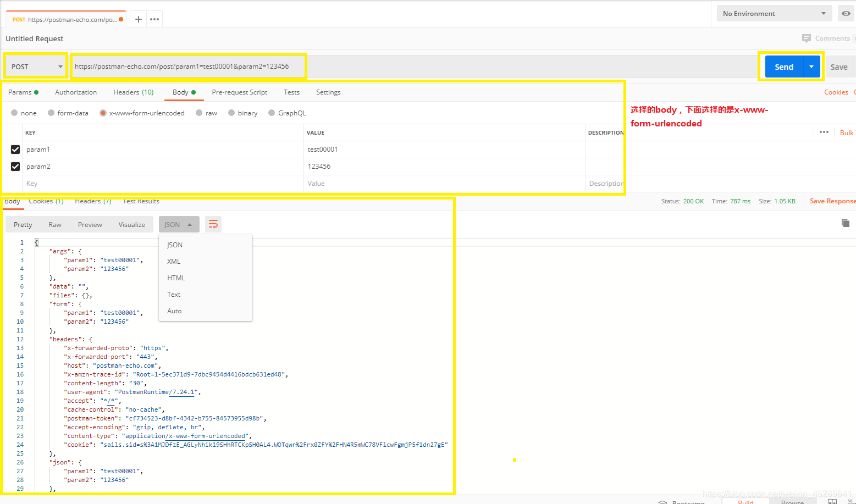Click the 1.05 KB response size
This screenshot has height=504, width=856.
point(785,201)
